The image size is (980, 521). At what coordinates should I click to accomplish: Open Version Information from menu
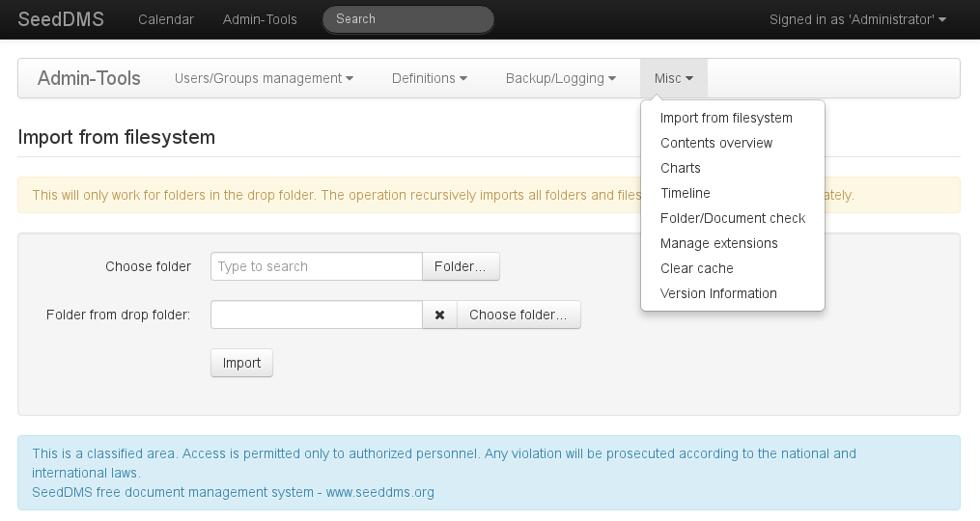[718, 293]
